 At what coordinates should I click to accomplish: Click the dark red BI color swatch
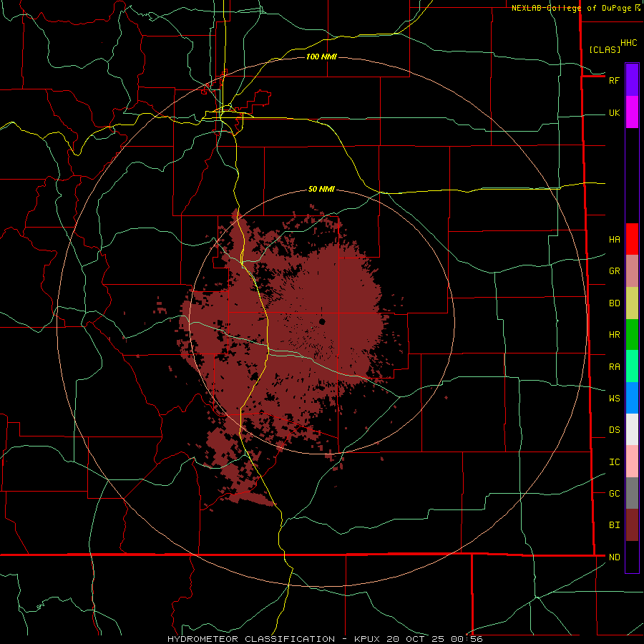pyautogui.click(x=632, y=525)
